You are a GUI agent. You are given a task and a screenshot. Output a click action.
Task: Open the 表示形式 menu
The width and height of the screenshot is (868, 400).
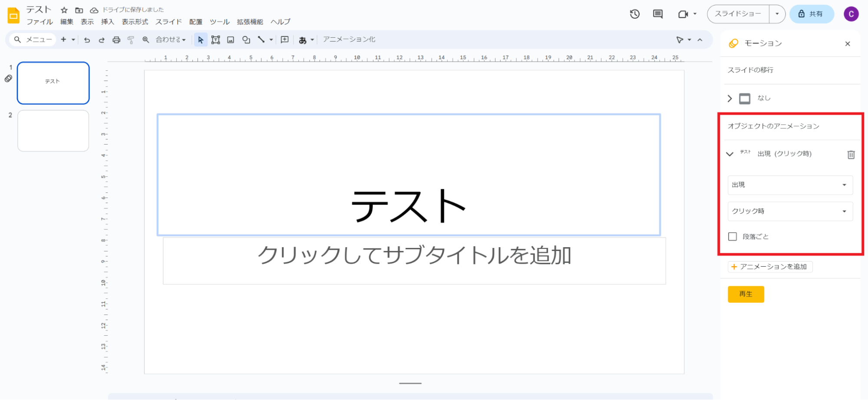[135, 22]
